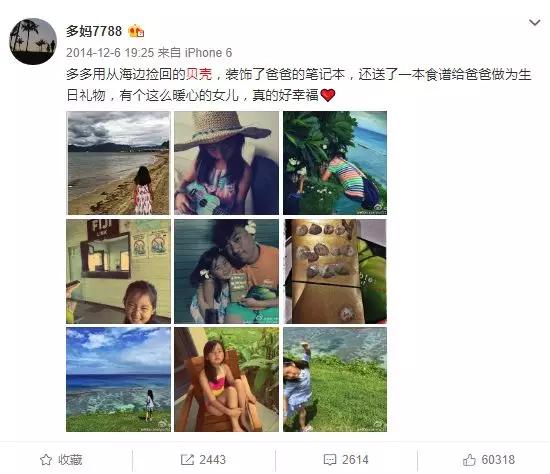Like the post using the thumbs-up icon
This screenshot has height=474, width=550.
tap(469, 460)
